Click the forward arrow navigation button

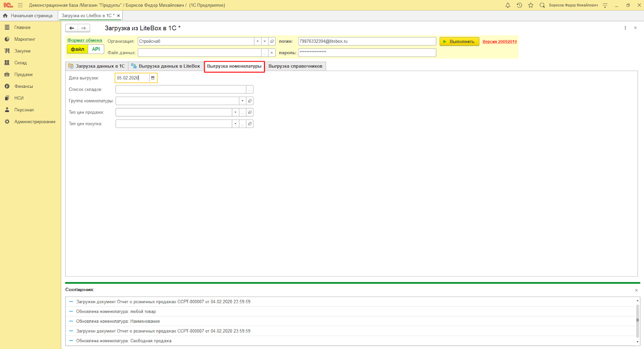[x=84, y=28]
